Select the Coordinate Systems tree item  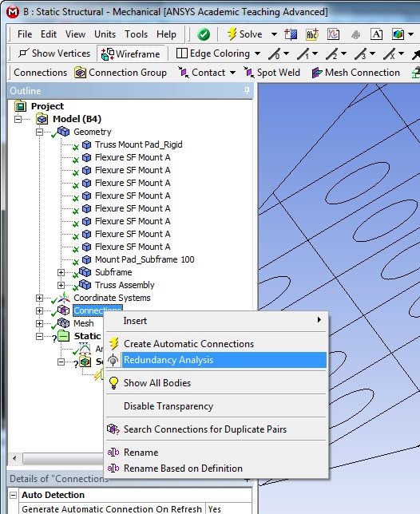click(x=112, y=298)
